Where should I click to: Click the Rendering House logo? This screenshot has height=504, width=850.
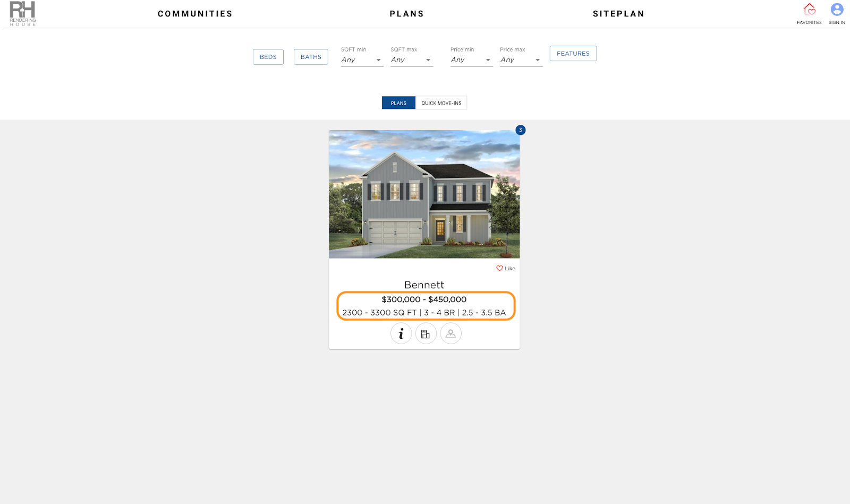pyautogui.click(x=22, y=14)
